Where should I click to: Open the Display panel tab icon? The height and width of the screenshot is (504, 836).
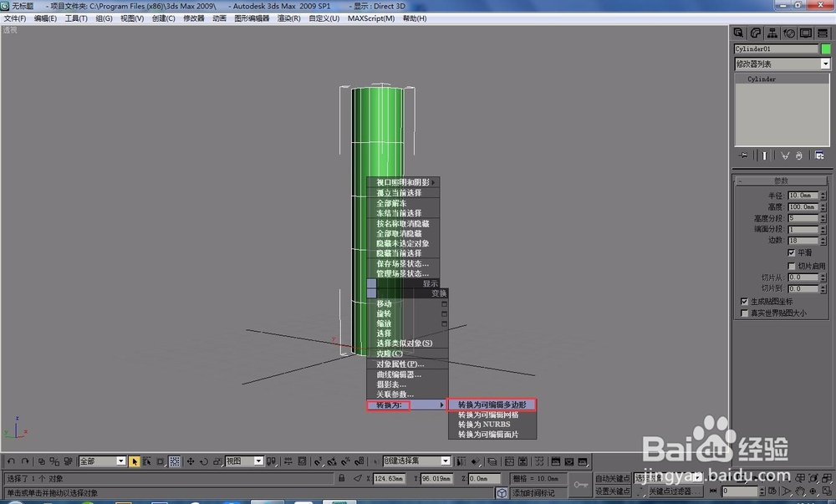coord(806,33)
